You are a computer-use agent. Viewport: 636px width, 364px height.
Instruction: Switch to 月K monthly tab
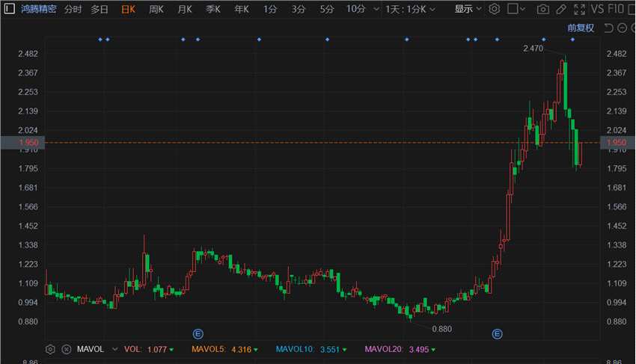pyautogui.click(x=185, y=9)
